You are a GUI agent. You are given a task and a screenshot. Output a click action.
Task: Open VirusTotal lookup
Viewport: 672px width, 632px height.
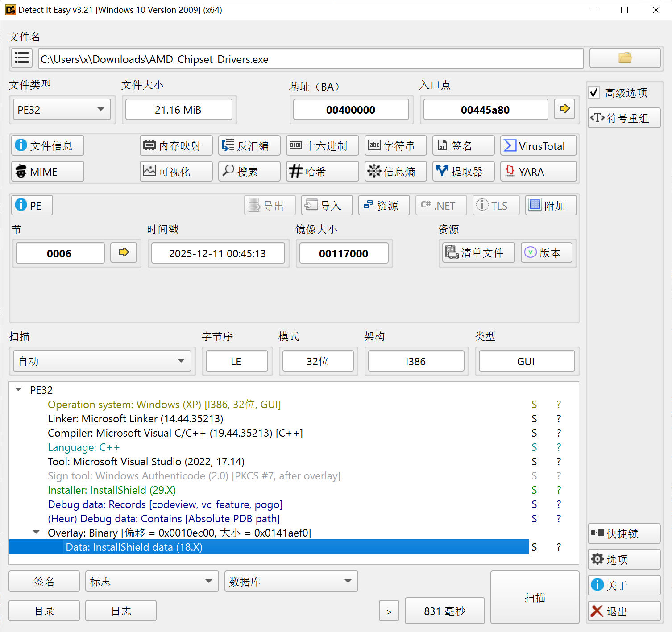pos(539,146)
